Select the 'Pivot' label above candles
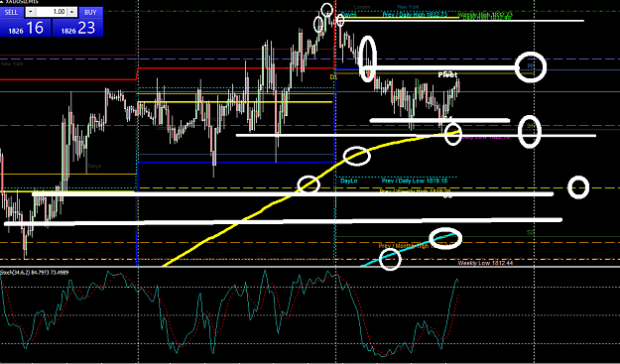 pyautogui.click(x=447, y=74)
